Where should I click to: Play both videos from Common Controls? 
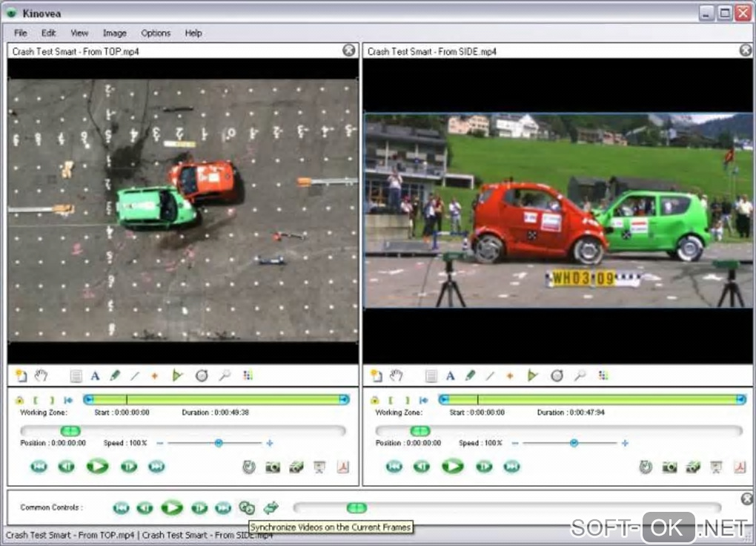coord(172,508)
